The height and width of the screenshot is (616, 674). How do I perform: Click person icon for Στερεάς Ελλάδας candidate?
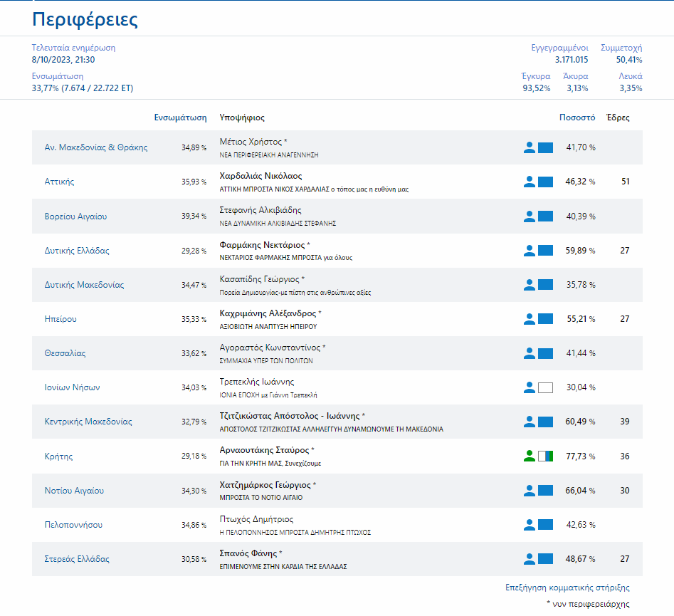click(x=529, y=559)
